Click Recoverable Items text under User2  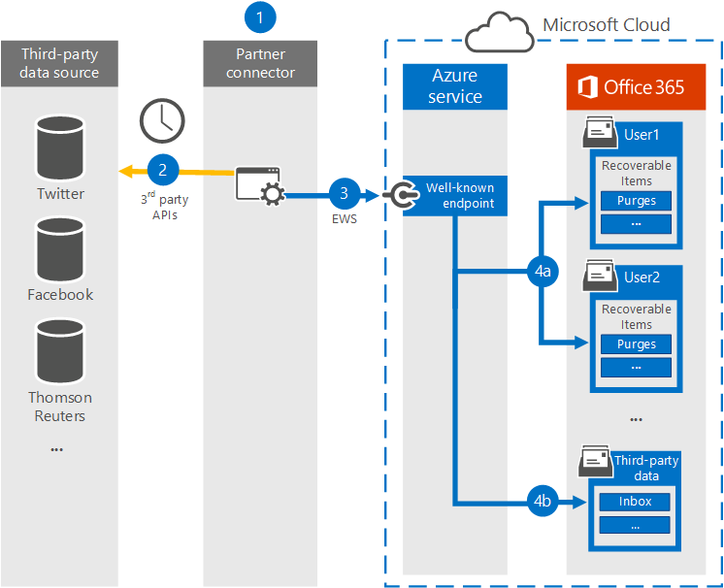pos(637,316)
